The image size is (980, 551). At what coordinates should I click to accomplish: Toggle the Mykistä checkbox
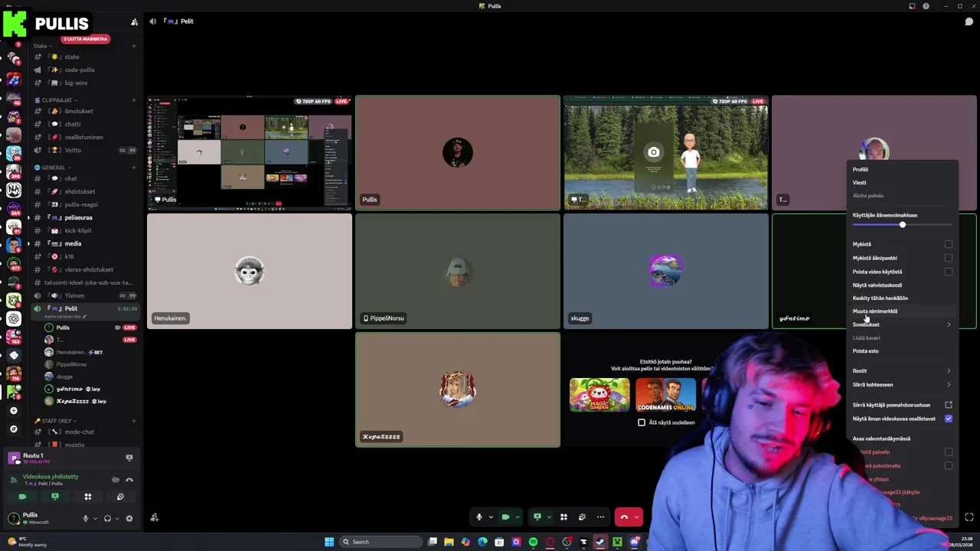tap(948, 244)
